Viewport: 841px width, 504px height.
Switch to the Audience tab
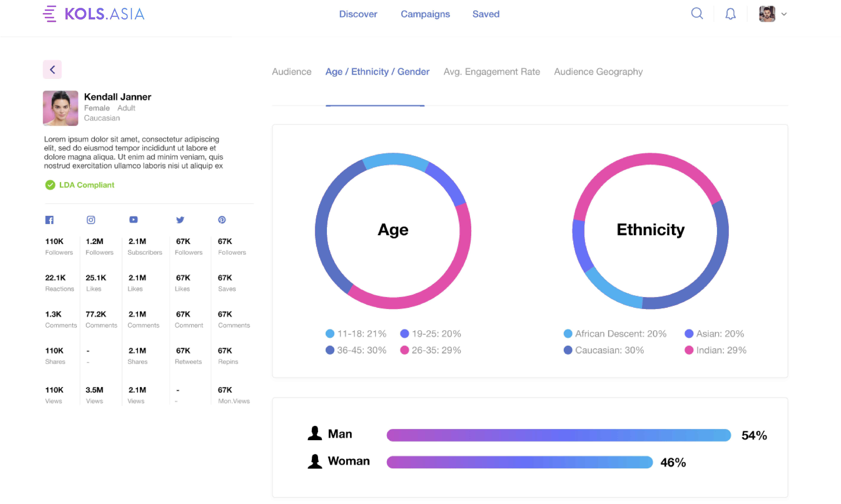[291, 72]
